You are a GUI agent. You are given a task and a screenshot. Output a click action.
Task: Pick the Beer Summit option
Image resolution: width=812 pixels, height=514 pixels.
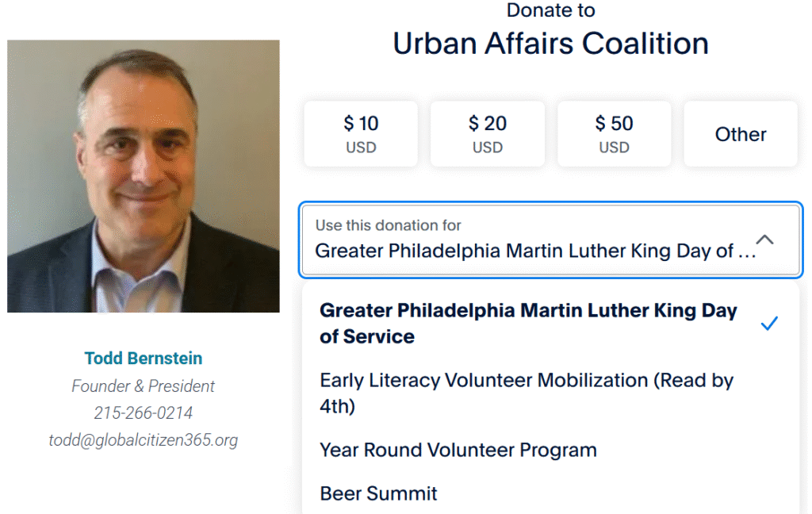[378, 493]
